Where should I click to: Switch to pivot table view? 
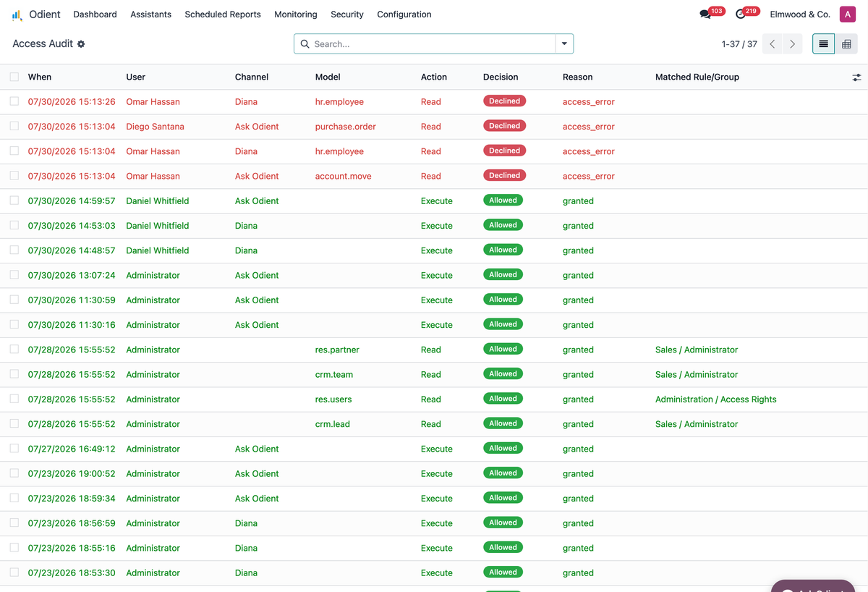point(846,44)
